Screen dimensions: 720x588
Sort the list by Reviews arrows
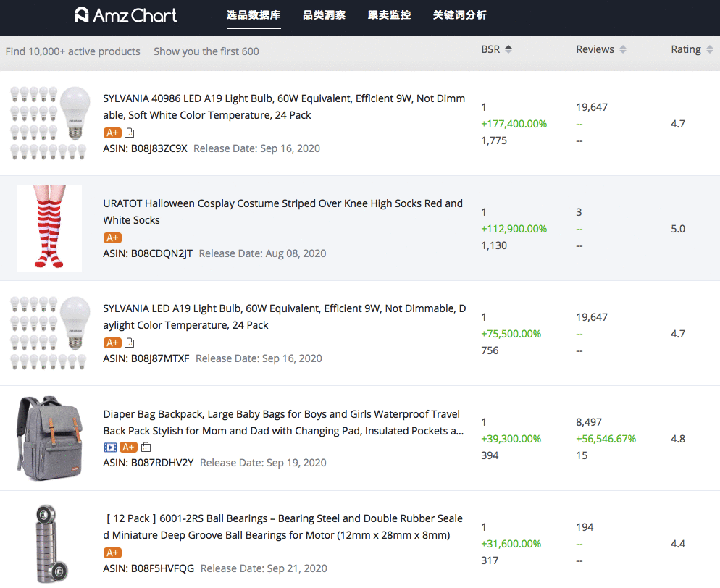pos(623,49)
